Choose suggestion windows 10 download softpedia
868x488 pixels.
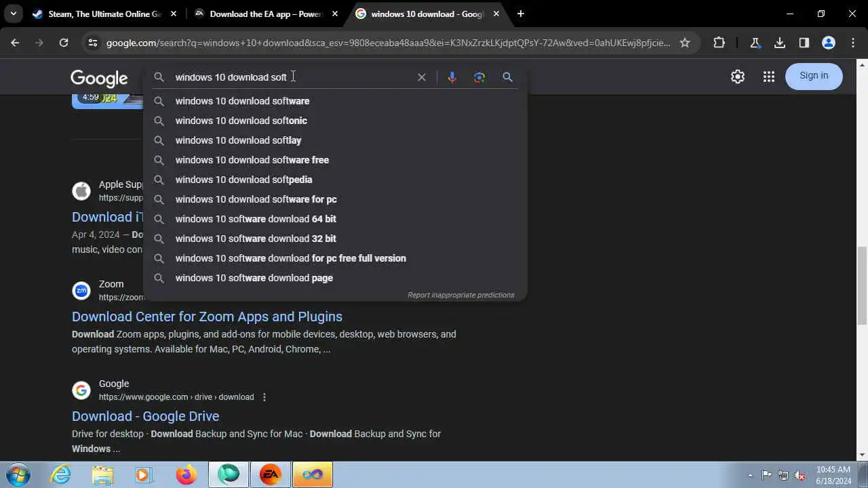click(x=335, y=180)
